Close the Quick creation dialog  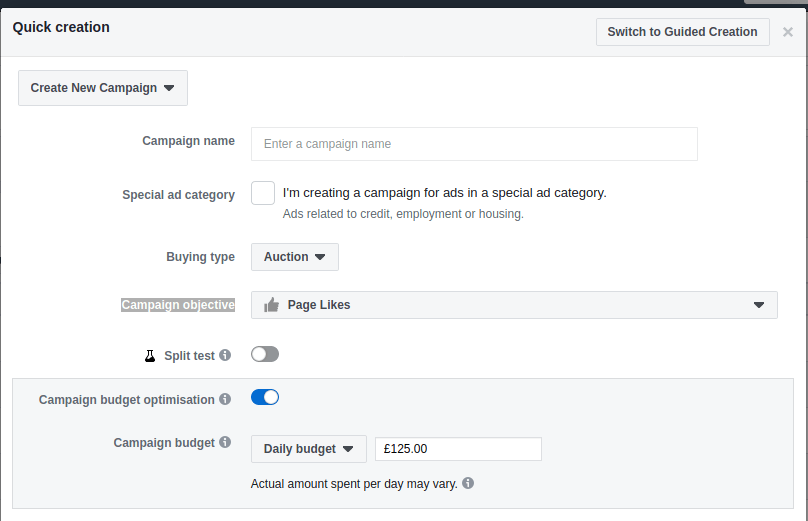[x=788, y=32]
